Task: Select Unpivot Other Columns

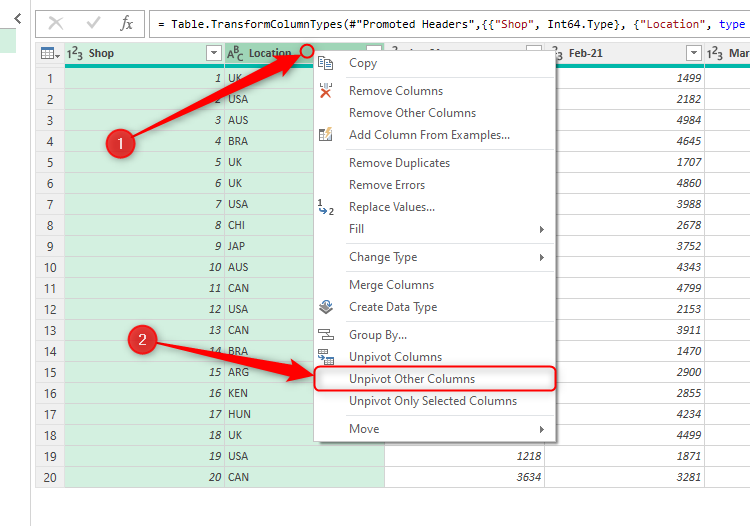Action: (412, 379)
